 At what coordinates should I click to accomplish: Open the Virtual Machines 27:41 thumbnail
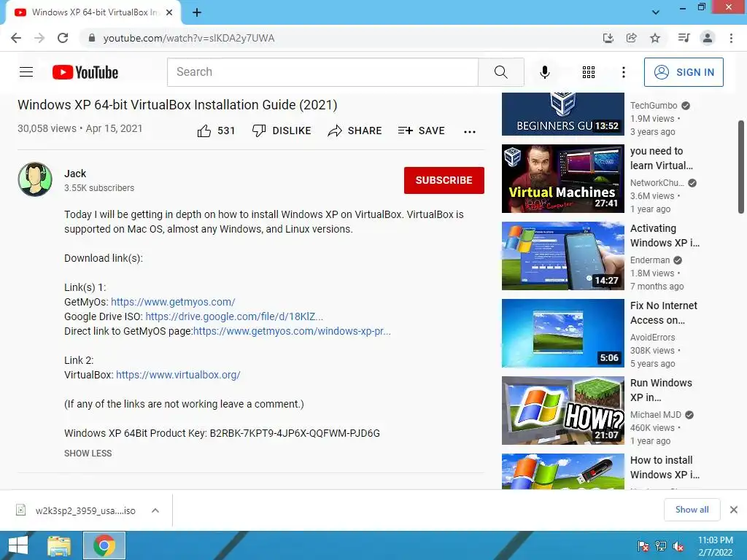pyautogui.click(x=562, y=179)
